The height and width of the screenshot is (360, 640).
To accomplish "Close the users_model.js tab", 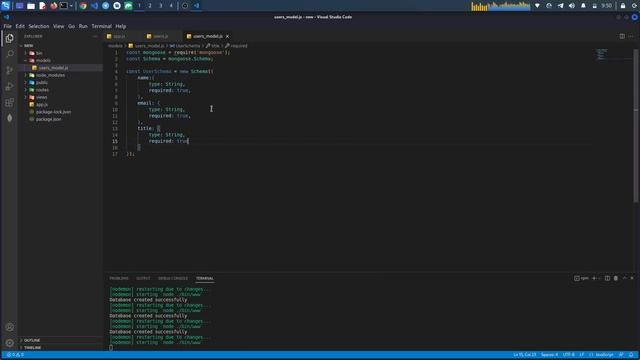I will tap(227, 36).
